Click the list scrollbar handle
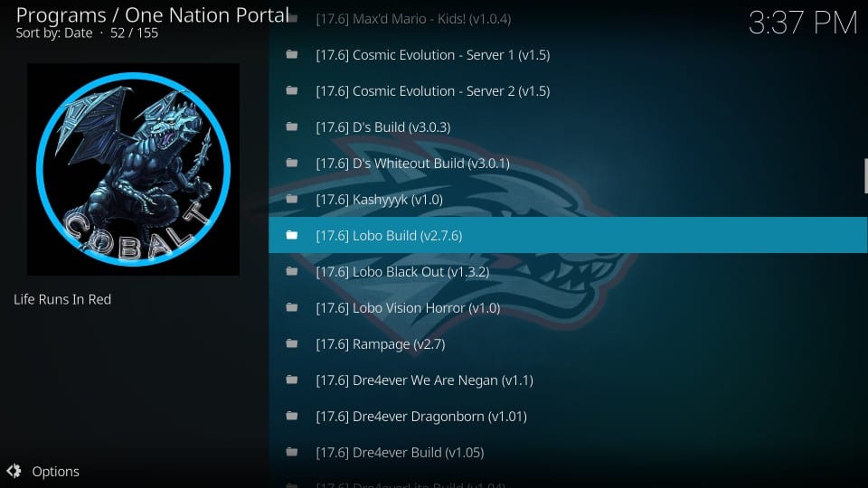Image resolution: width=868 pixels, height=488 pixels. coord(866,176)
